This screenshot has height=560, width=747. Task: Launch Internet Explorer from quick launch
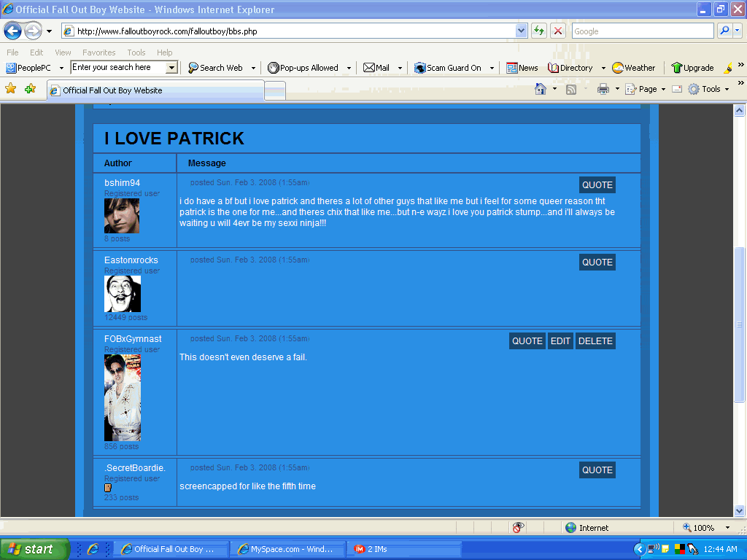tap(93, 549)
